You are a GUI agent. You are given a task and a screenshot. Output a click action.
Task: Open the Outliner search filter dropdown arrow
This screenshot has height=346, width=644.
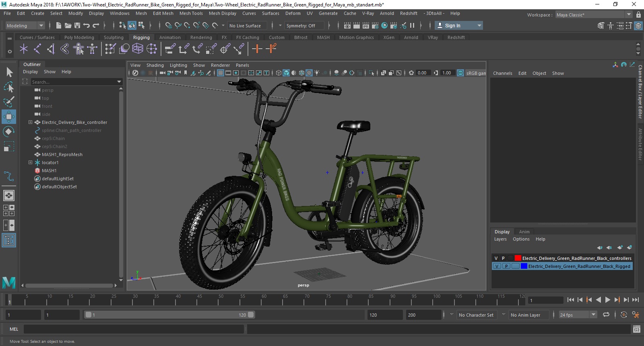[x=119, y=82]
